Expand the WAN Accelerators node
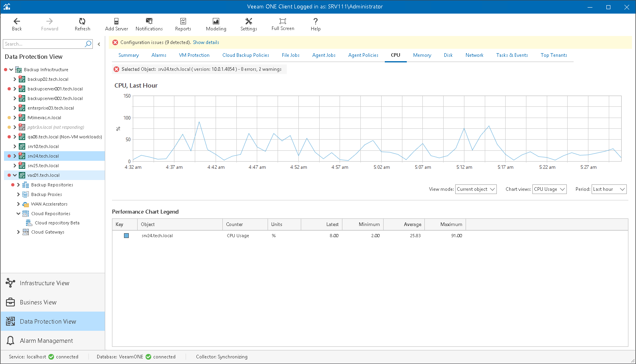Screen dimensions: 636x364 [x=18, y=204]
